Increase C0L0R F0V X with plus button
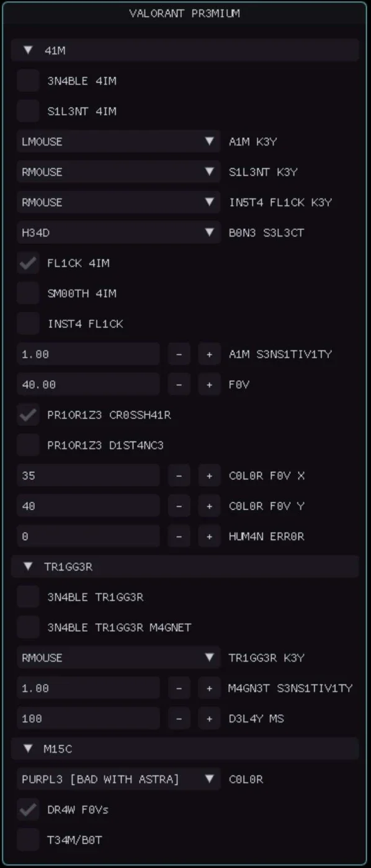Viewport: 371px width, 868px height. coord(209,476)
